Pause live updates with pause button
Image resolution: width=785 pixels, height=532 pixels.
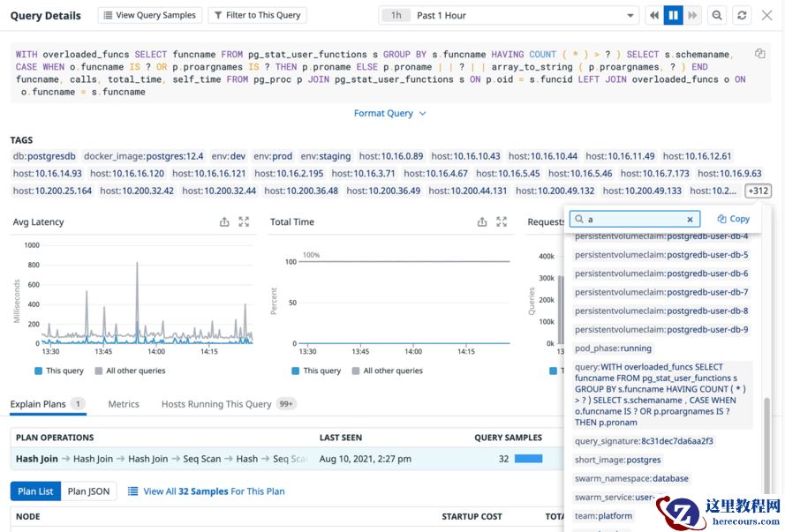pyautogui.click(x=674, y=16)
